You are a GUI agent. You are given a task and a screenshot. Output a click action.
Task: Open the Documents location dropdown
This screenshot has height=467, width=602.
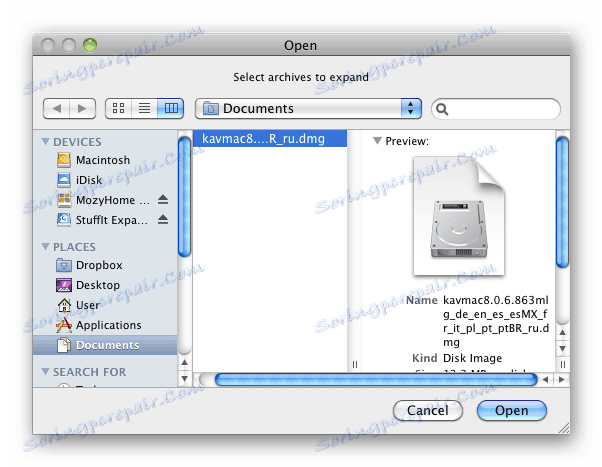click(x=308, y=109)
